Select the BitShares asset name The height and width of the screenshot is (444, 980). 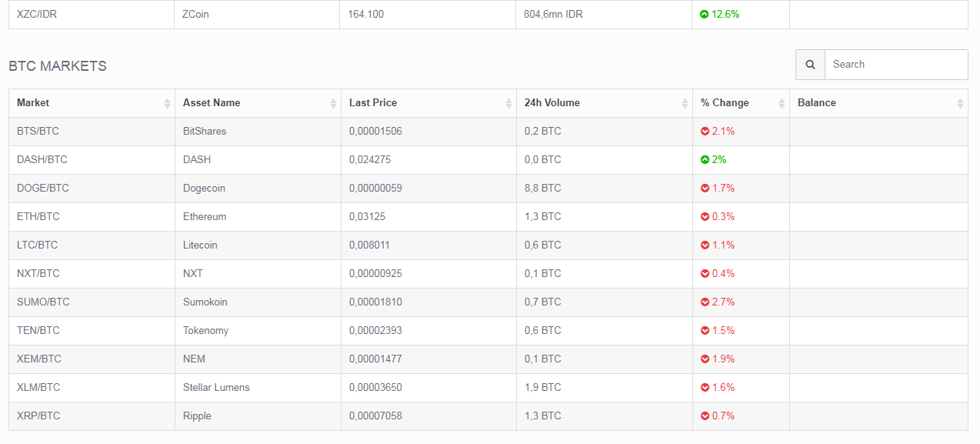click(205, 132)
